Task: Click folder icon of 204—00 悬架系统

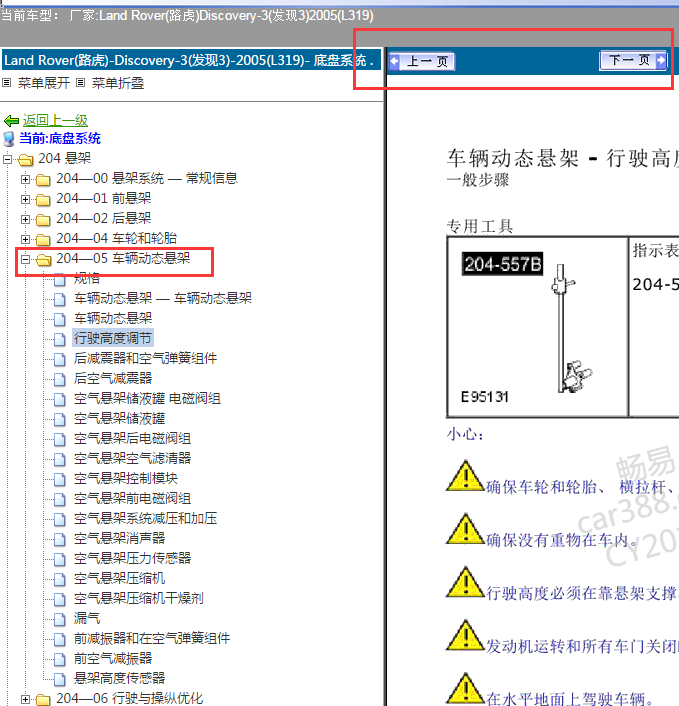Action: (x=43, y=180)
